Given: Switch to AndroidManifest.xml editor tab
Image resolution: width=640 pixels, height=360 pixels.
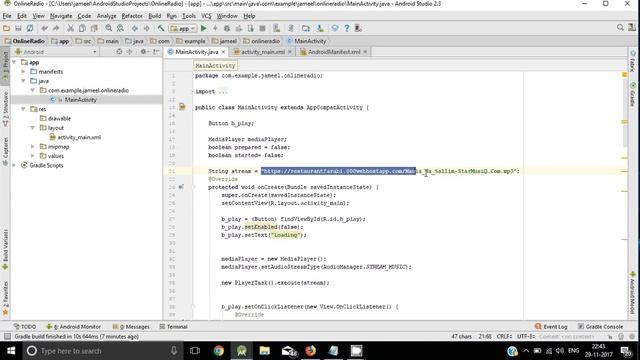Looking at the screenshot, I should (x=334, y=52).
